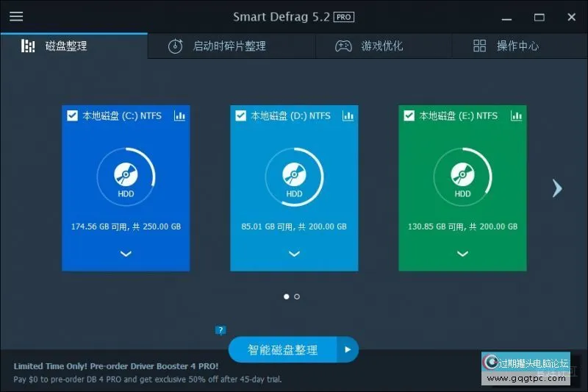Screen dimensions: 588x392
Task: Switch to the 启动时碎片整理 tab
Action: (229, 46)
